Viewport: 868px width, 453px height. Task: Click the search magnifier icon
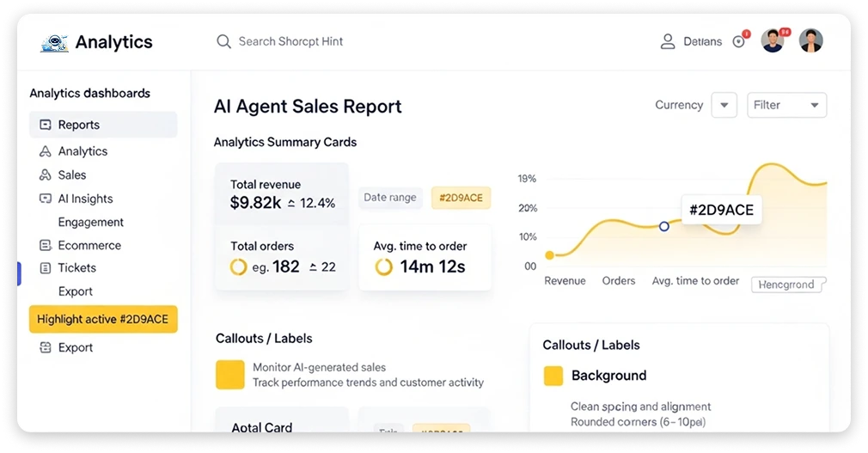click(x=223, y=41)
